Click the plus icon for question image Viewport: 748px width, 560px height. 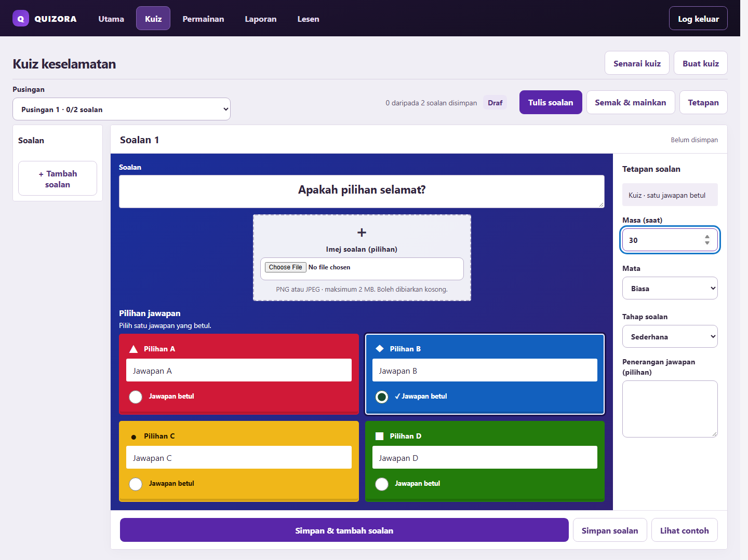362,233
